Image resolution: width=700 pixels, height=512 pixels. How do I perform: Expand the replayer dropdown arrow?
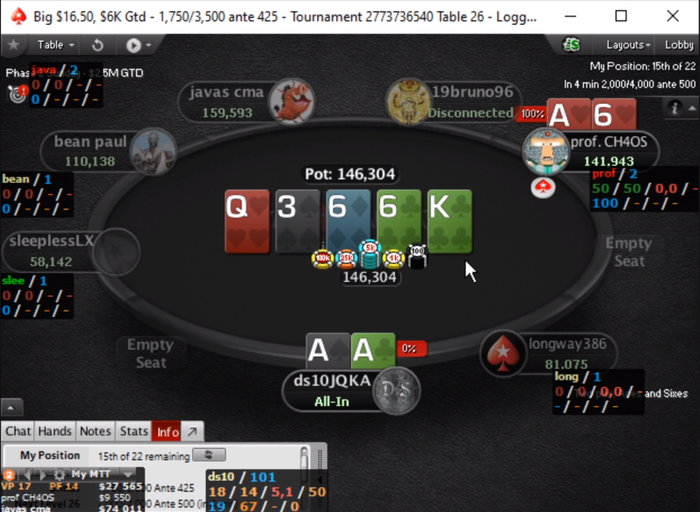149,45
